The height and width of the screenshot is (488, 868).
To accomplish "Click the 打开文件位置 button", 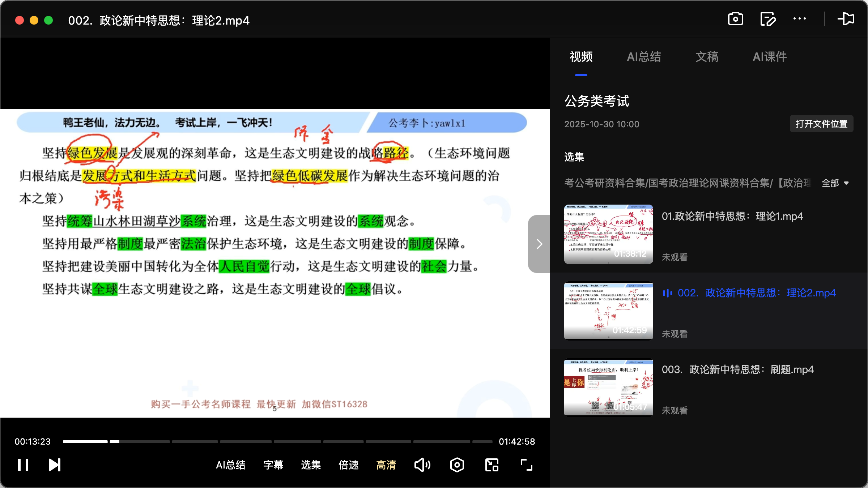I will (x=821, y=124).
